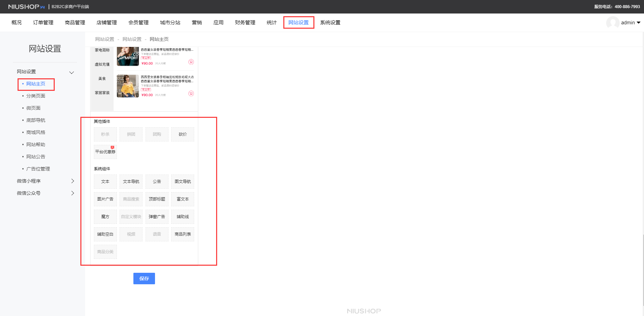Add the 富文本 component
644x316 pixels.
pos(183,199)
